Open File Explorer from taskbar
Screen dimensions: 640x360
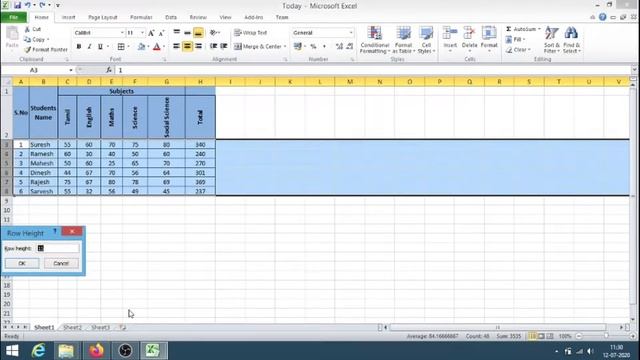pos(66,351)
